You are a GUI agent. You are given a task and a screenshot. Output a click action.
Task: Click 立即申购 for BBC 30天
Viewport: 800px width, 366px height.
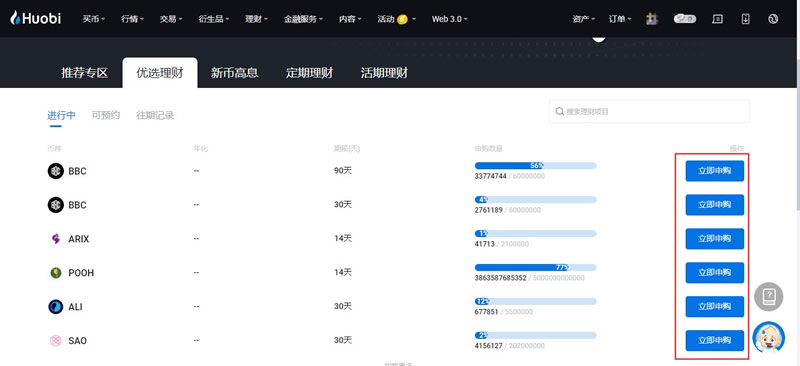[714, 205]
